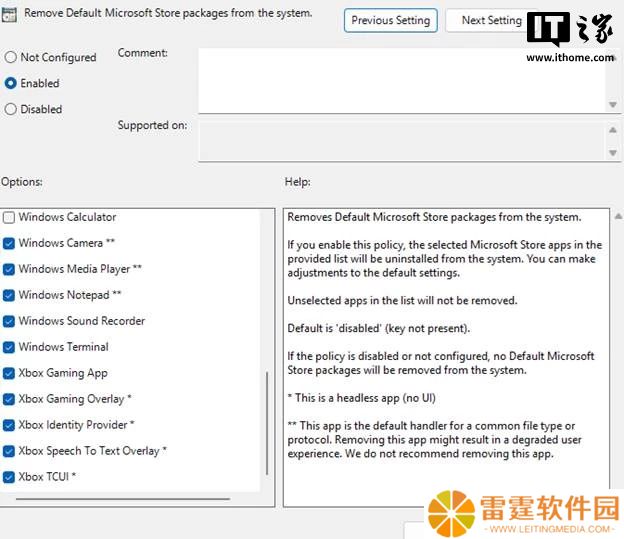The image size is (624, 539).
Task: Click the Supported on scroll down arrow
Action: [x=613, y=153]
